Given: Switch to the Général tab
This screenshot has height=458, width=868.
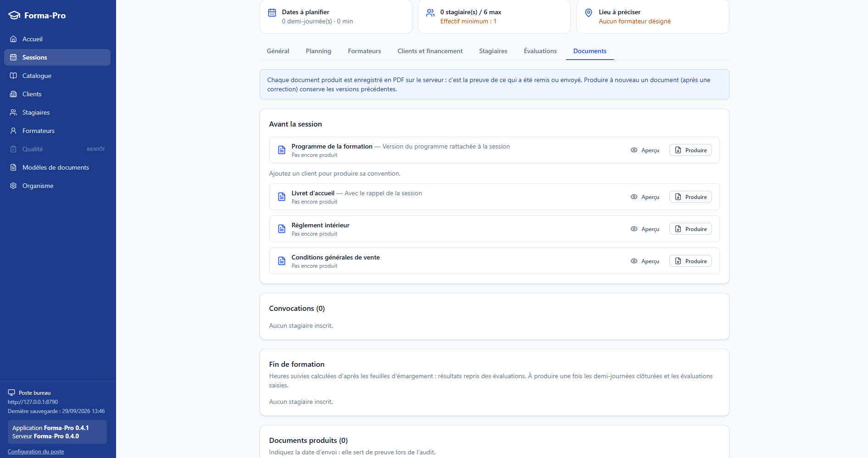Looking at the screenshot, I should pyautogui.click(x=278, y=51).
